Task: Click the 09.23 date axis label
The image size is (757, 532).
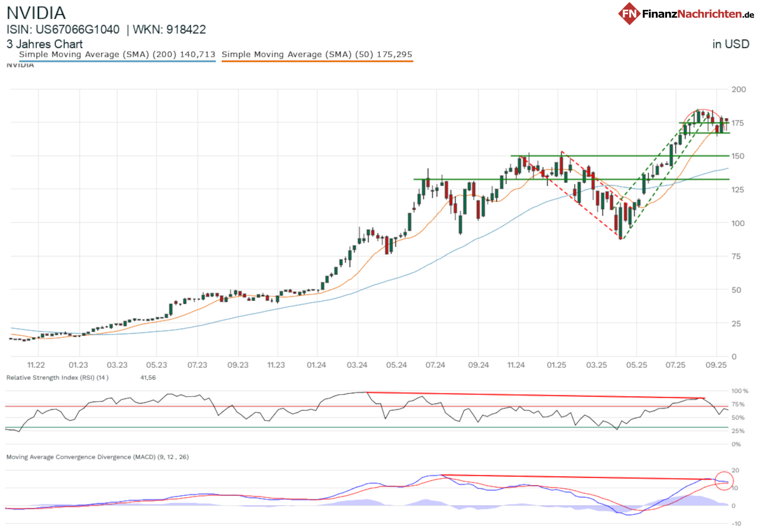Action: tap(237, 366)
